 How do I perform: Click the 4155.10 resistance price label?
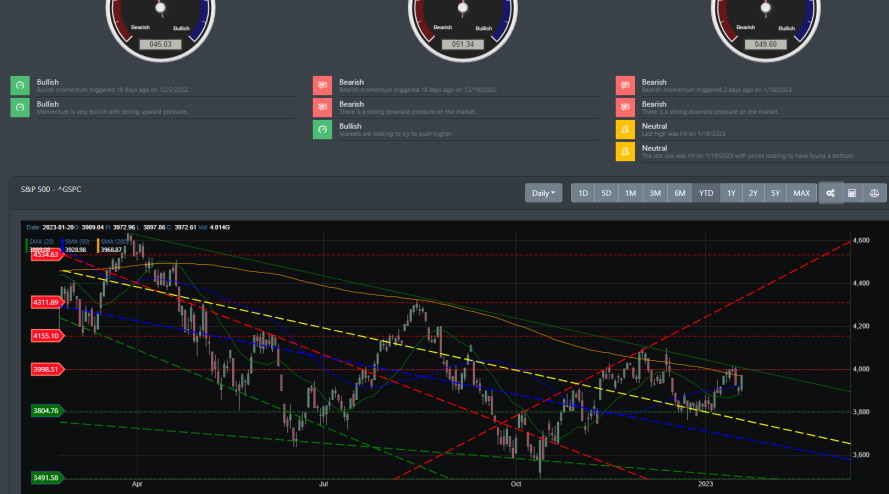click(47, 336)
